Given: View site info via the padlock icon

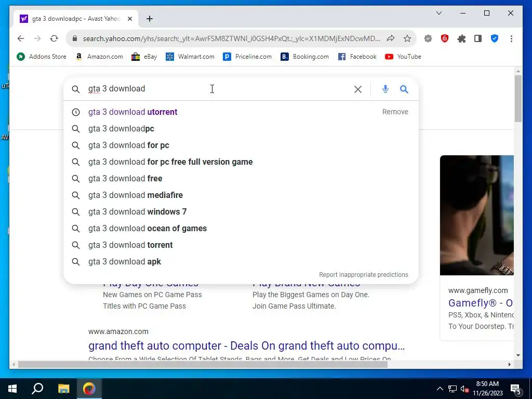Looking at the screenshot, I should click(x=75, y=38).
